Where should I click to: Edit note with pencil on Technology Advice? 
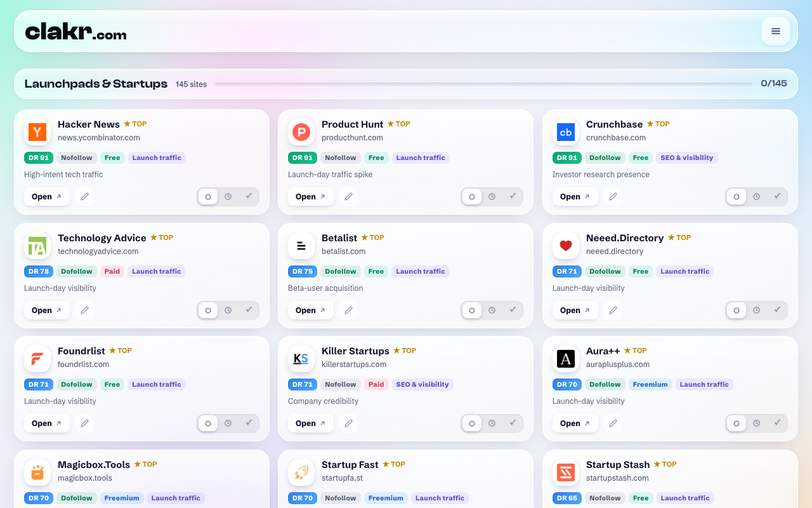[x=84, y=311]
